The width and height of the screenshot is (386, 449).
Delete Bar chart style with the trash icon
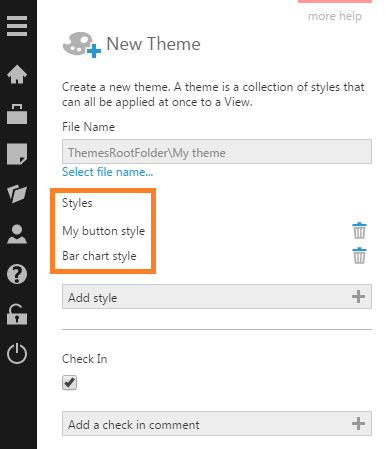click(359, 256)
